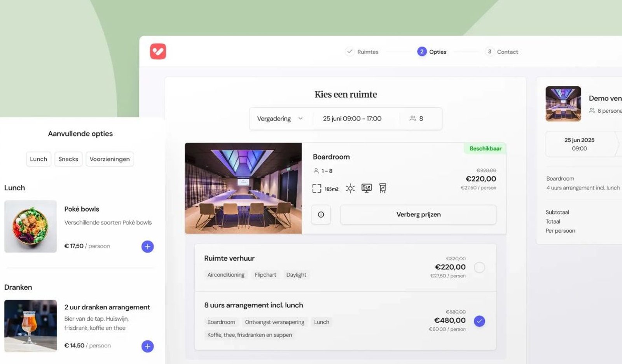Click the 2 uur dranken arrangement title
This screenshot has width=622, height=364.
click(107, 307)
